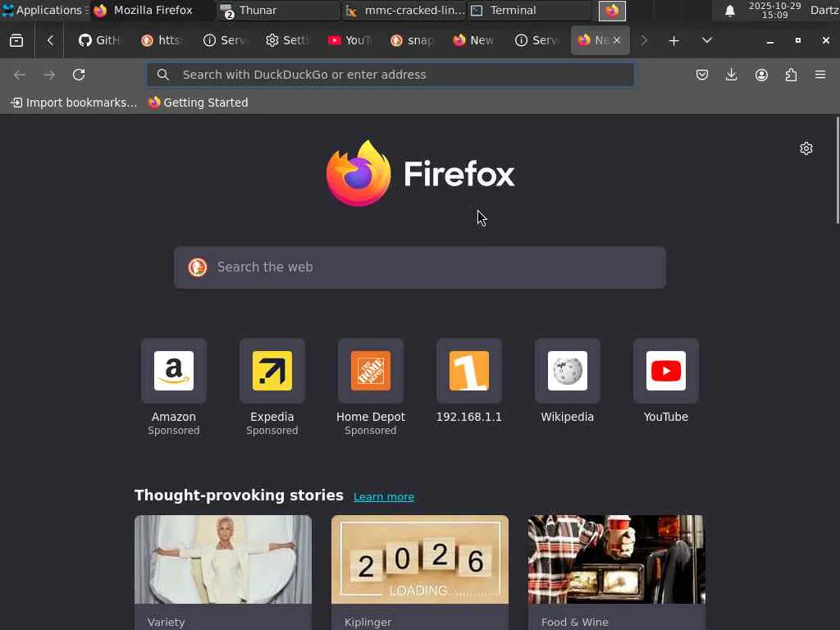Open the Food & Wine story thumbnail
The width and height of the screenshot is (840, 630).
click(617, 559)
